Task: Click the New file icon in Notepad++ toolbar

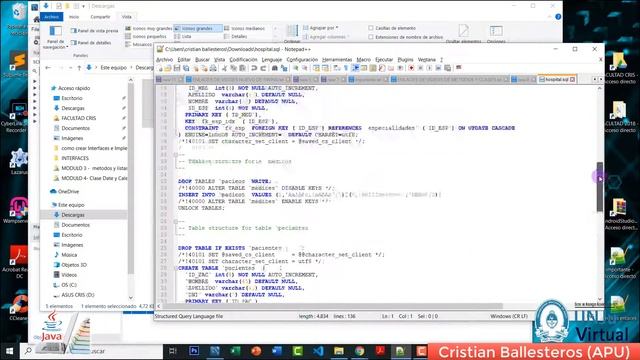Action: point(160,68)
